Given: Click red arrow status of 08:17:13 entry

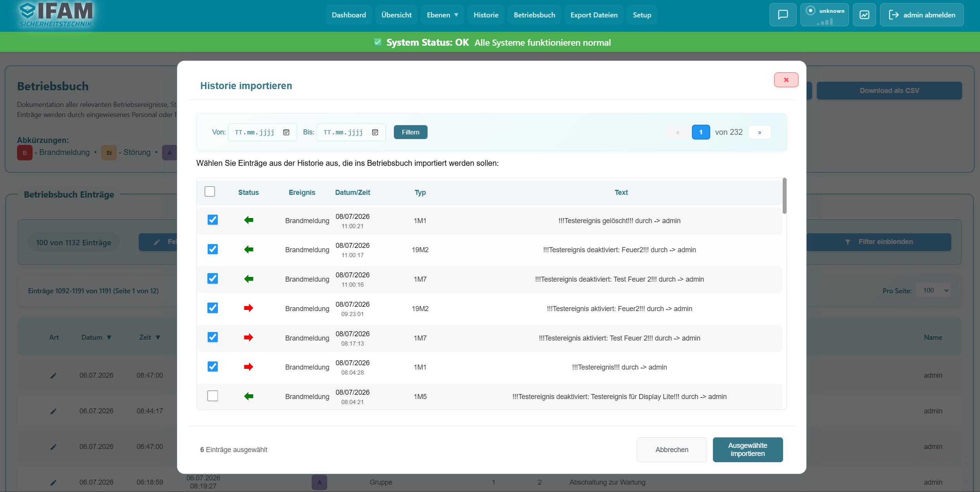Looking at the screenshot, I should coord(248,338).
